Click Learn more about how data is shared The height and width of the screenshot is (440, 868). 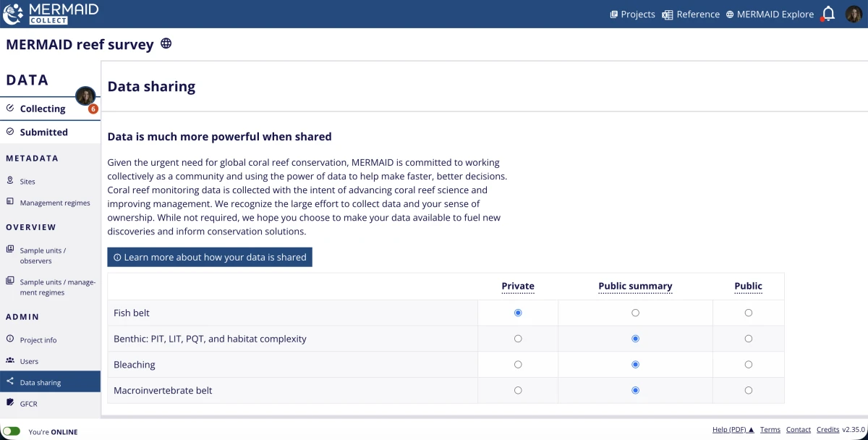pyautogui.click(x=210, y=257)
